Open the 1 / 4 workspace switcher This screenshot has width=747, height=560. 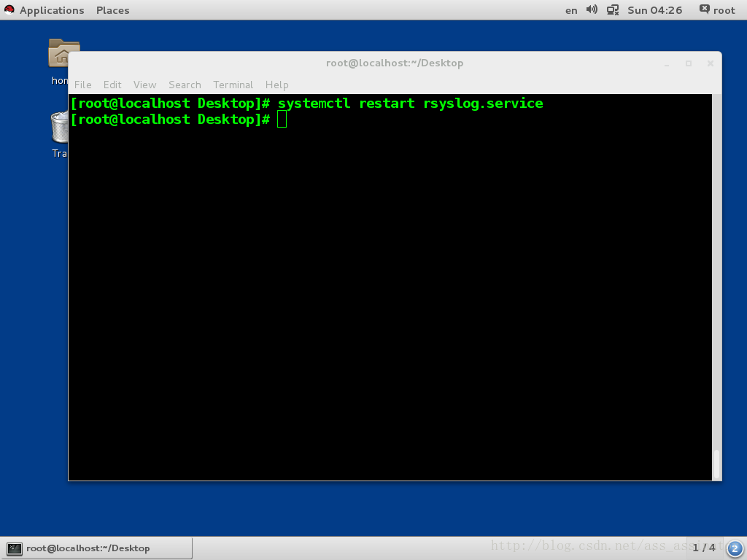tap(704, 548)
